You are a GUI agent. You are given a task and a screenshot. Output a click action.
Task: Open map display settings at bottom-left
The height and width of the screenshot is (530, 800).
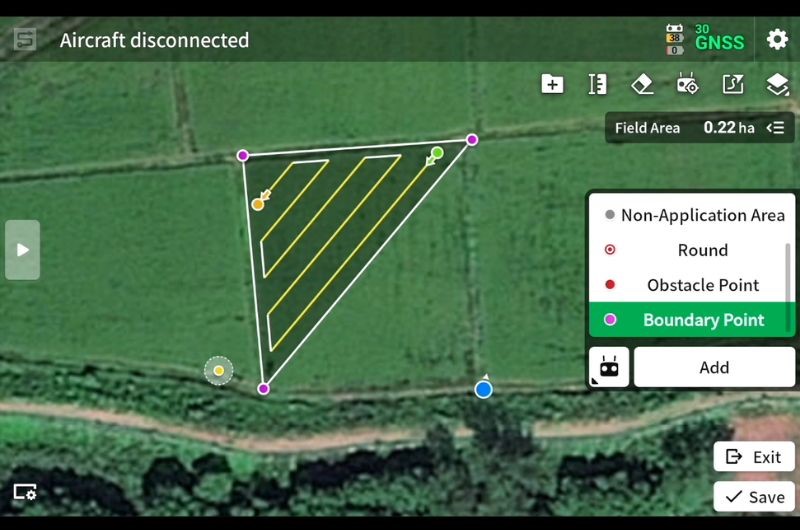point(25,491)
